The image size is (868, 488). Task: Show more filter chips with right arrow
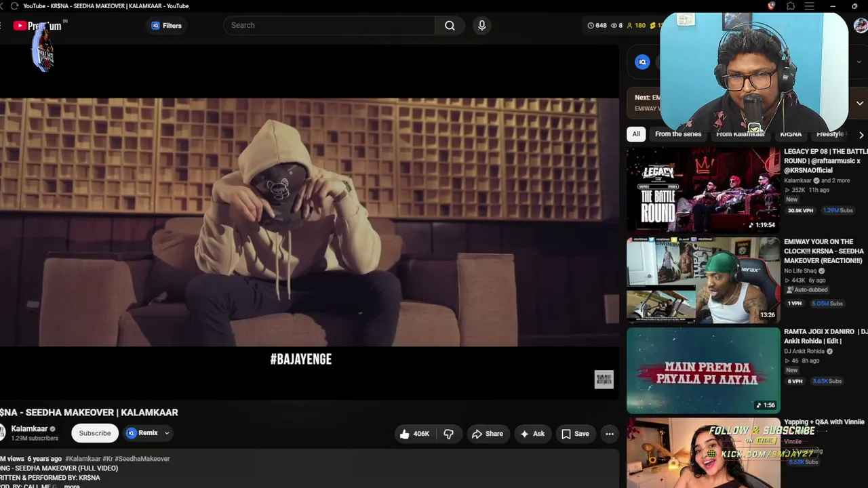[861, 134]
